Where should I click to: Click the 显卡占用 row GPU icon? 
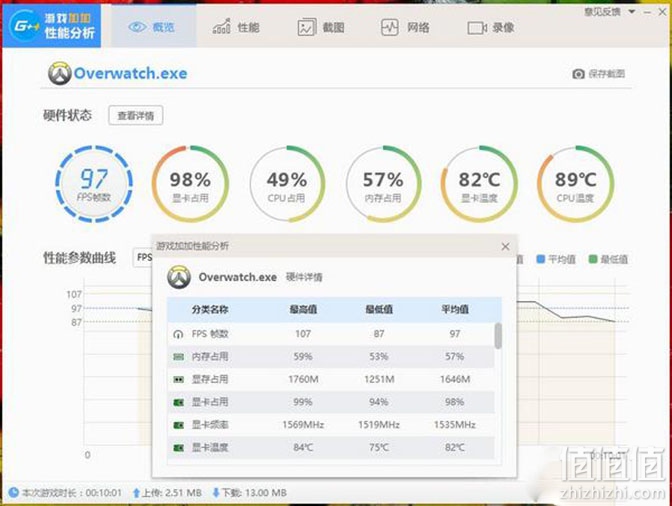[x=178, y=402]
